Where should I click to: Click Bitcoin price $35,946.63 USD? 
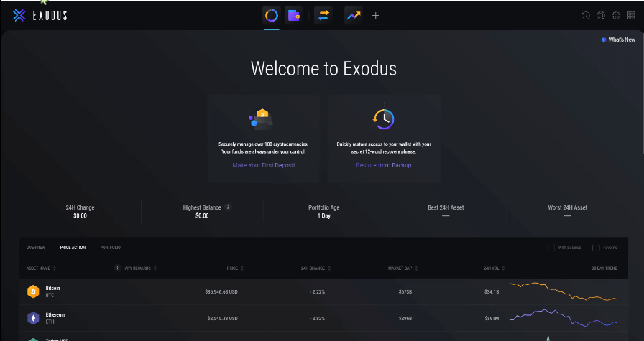click(x=221, y=291)
